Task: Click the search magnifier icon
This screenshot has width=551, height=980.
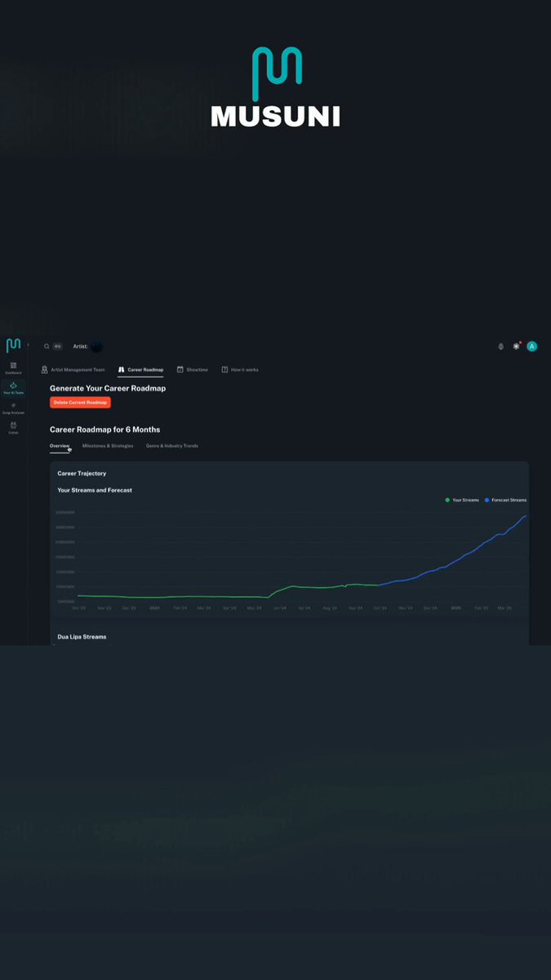Action: click(x=47, y=346)
